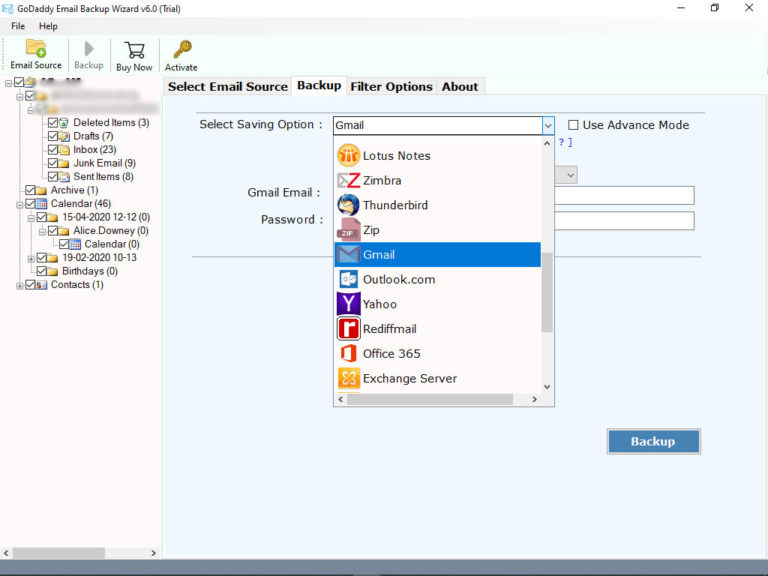This screenshot has height=576, width=768.
Task: Select the Thunderbird icon in list
Action: (348, 205)
